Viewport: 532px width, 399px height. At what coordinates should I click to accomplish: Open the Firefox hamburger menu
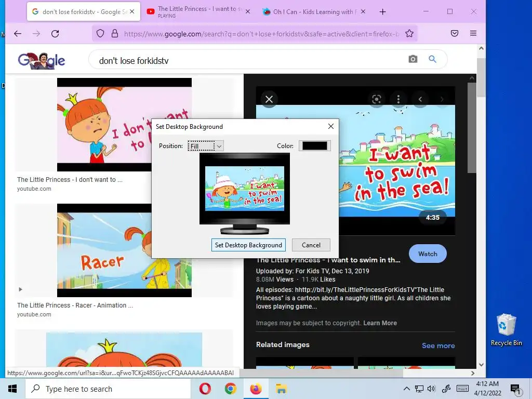tap(473, 33)
